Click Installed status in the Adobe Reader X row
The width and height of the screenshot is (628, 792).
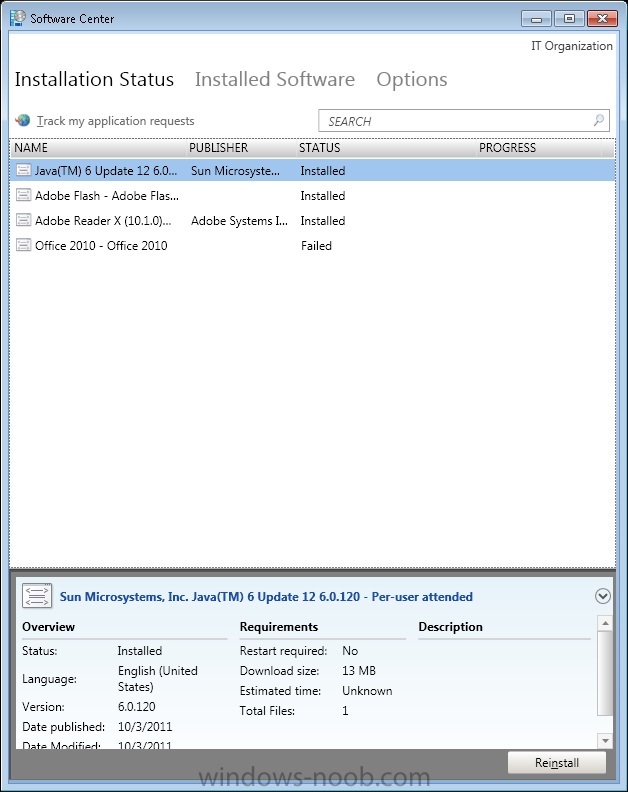click(323, 220)
